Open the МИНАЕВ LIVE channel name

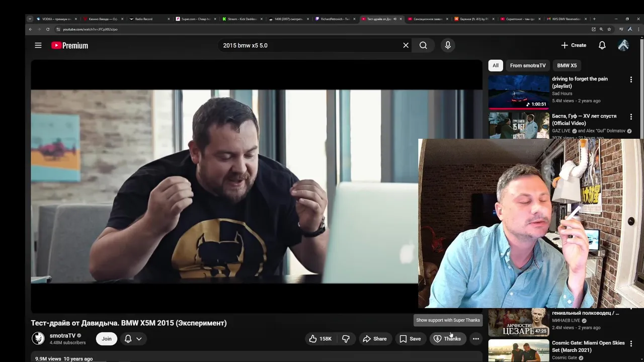(x=566, y=320)
